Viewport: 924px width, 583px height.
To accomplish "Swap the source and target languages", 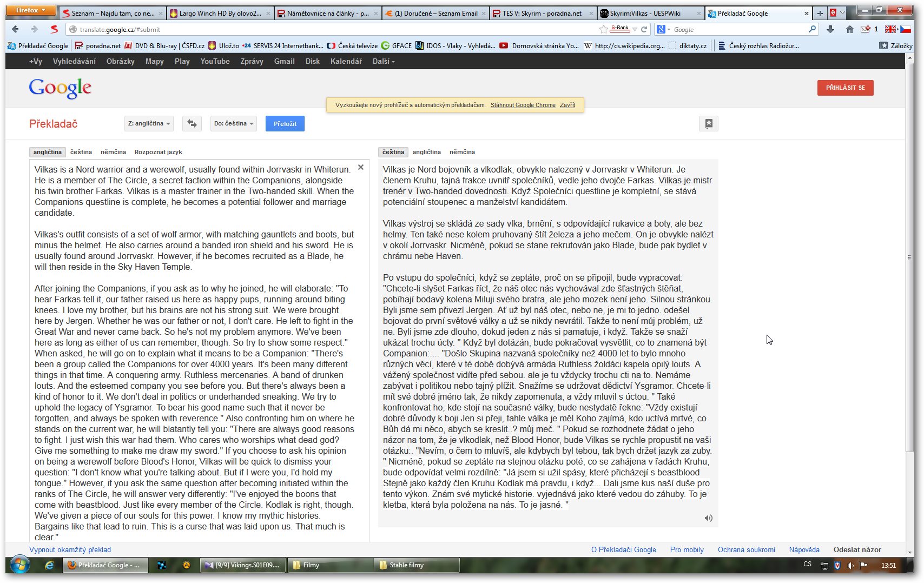I will [x=192, y=123].
